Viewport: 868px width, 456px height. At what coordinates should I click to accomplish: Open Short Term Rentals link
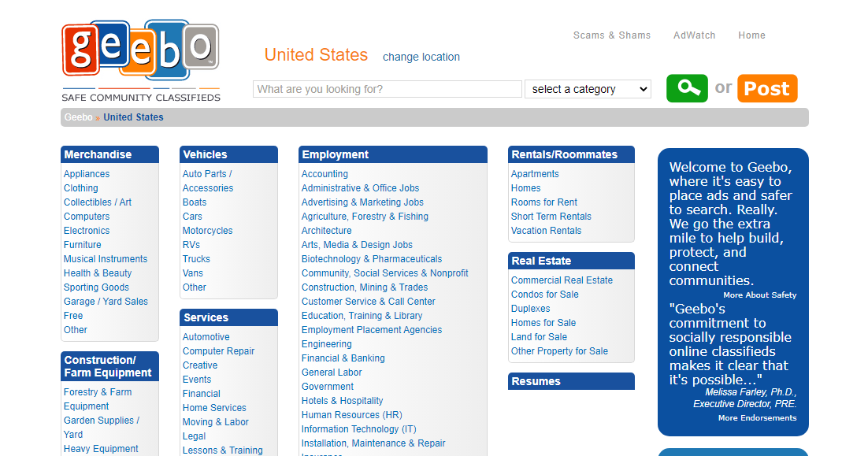tap(551, 217)
